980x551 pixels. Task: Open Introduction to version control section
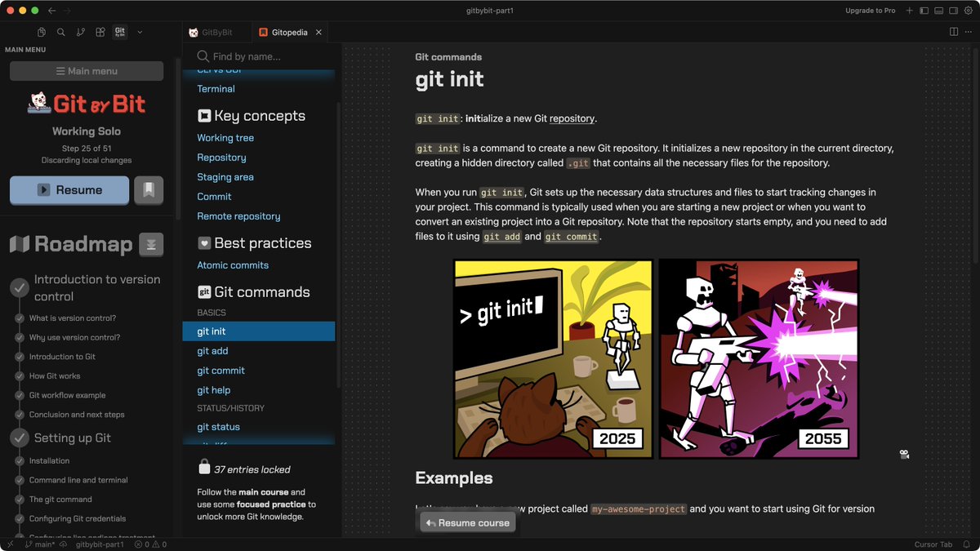[x=97, y=287]
